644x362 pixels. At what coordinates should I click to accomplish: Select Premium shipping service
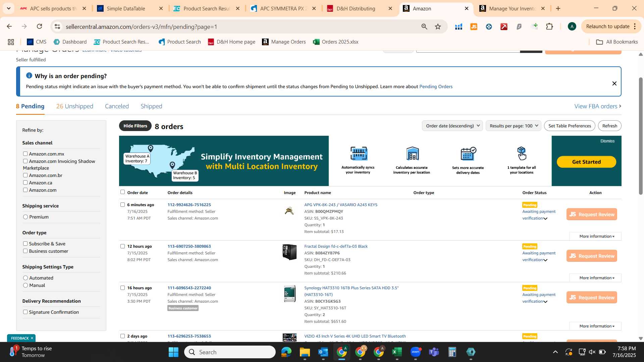tap(25, 217)
